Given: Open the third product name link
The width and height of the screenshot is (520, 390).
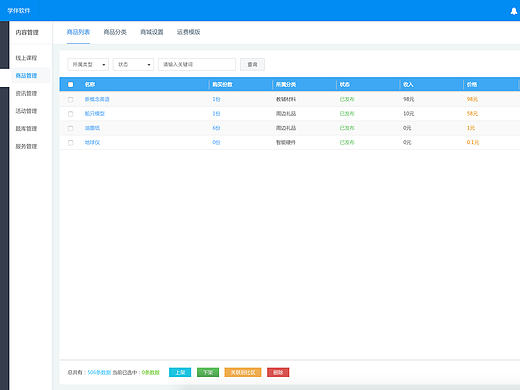Looking at the screenshot, I should tap(92, 128).
